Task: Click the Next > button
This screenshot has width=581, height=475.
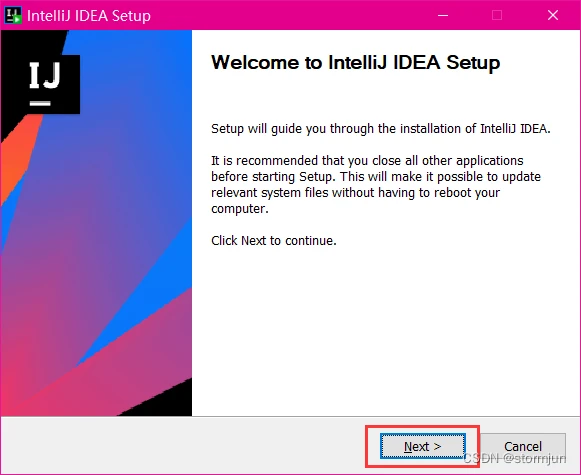Action: pos(422,446)
